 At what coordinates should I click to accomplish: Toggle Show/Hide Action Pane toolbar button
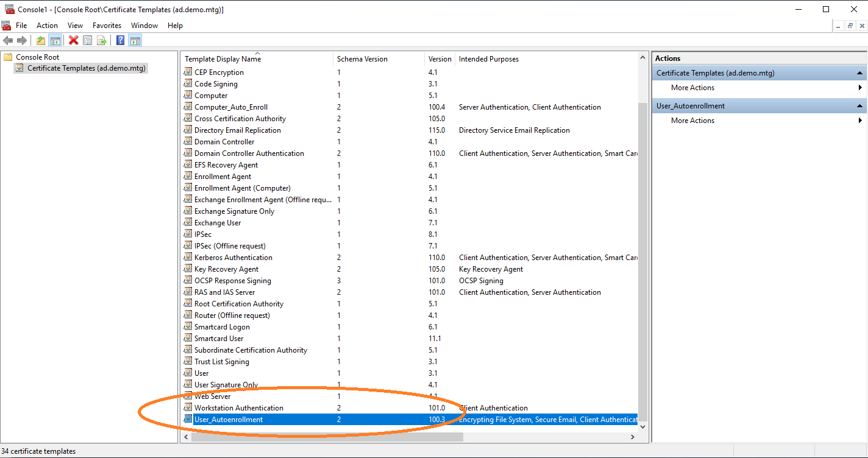coord(135,41)
